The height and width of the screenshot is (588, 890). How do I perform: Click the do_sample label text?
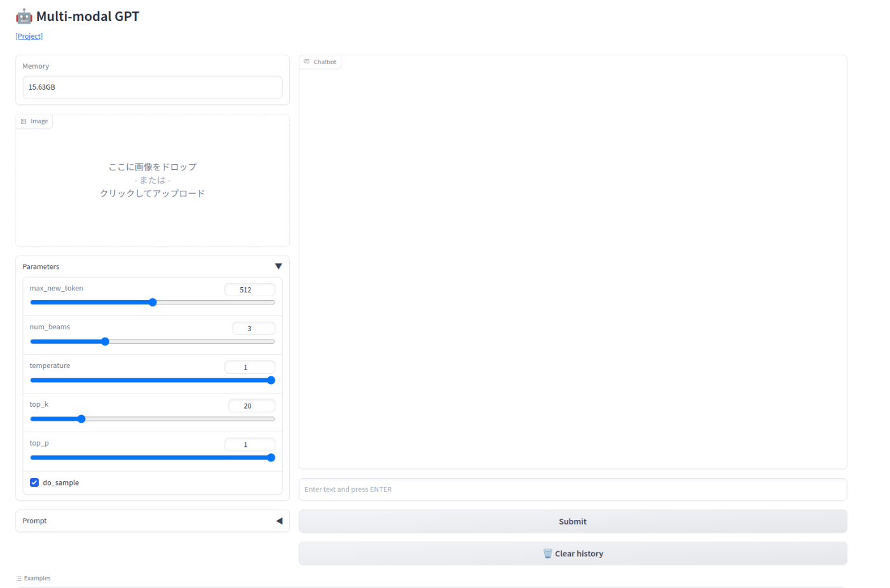[x=61, y=482]
